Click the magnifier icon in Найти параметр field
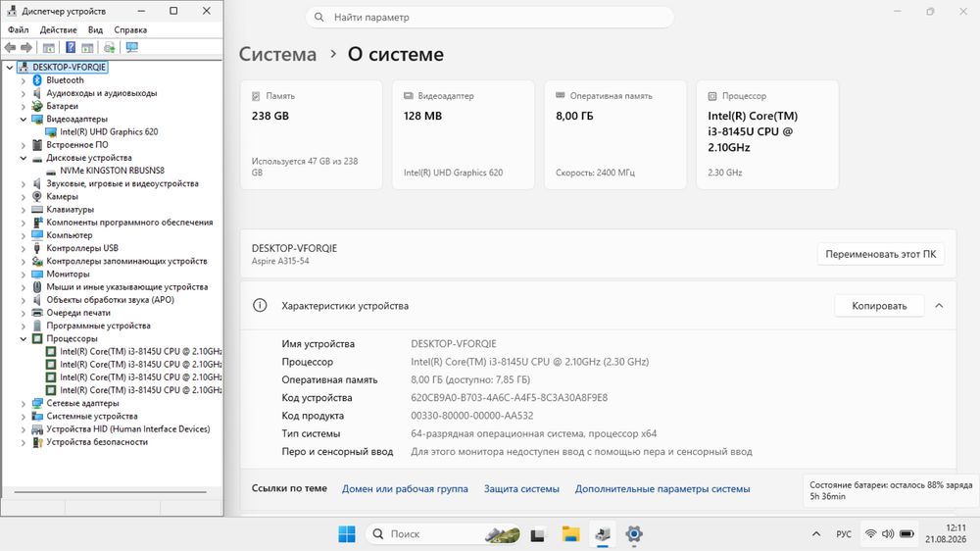Screen dimensions: 980x551 point(318,18)
